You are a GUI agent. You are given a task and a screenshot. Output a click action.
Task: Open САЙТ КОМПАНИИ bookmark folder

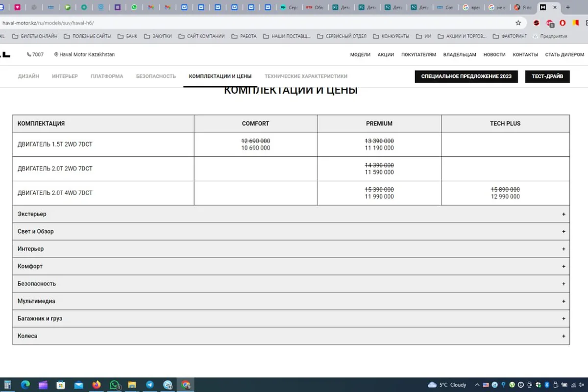[x=201, y=36]
